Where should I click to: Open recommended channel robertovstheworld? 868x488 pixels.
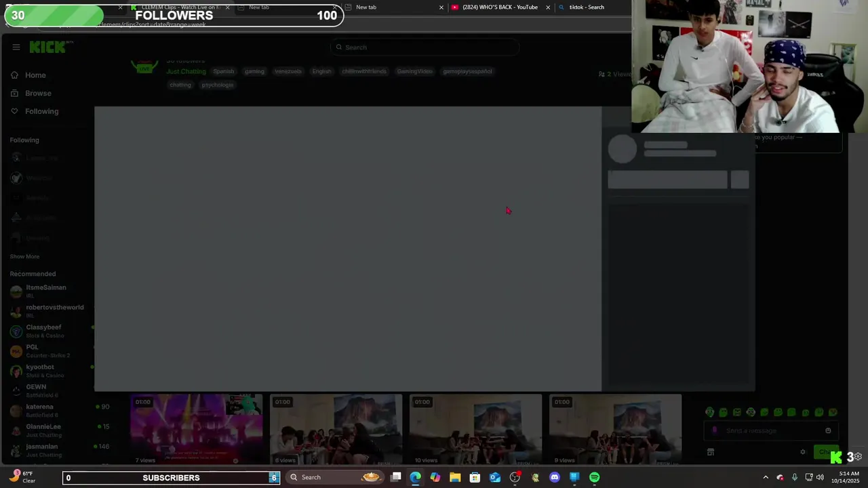pos(54,311)
